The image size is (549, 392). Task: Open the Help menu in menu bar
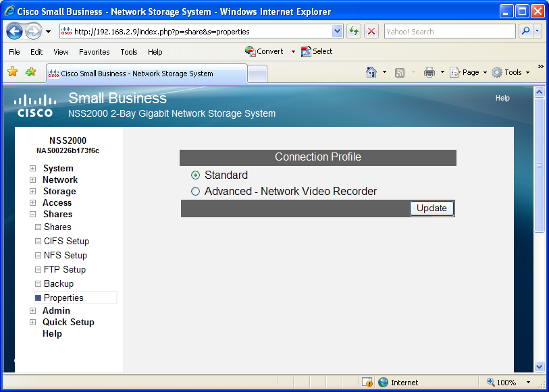click(x=155, y=52)
